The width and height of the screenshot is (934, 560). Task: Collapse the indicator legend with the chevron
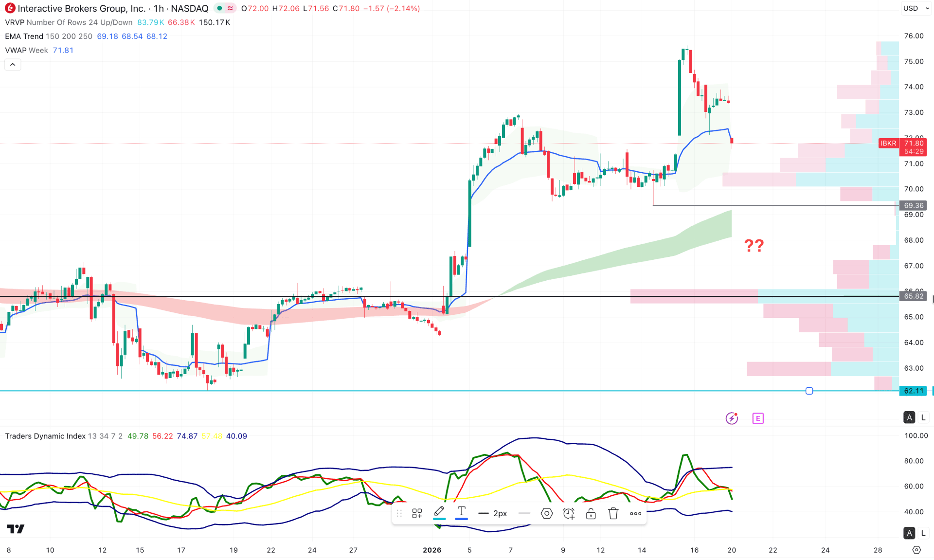[x=12, y=64]
